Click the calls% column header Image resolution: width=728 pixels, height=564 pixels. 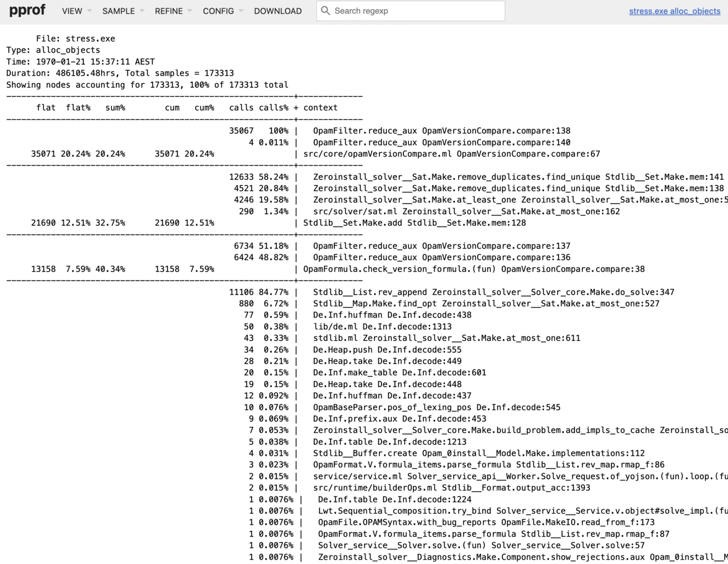click(274, 108)
